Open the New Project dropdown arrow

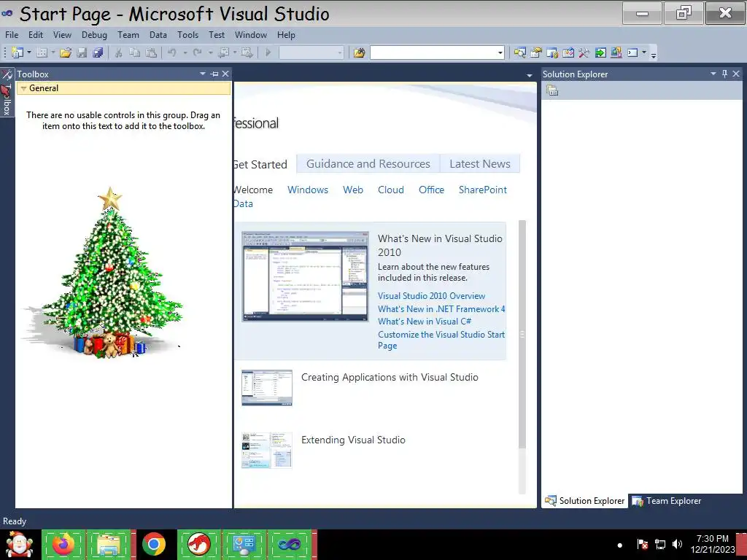click(x=29, y=52)
